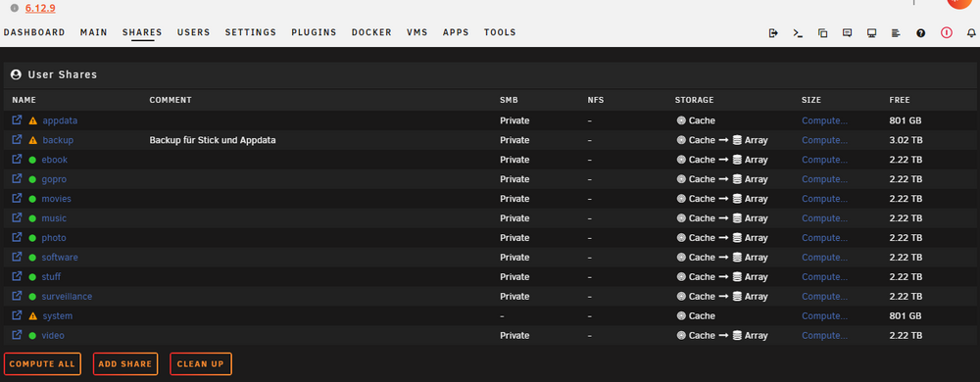Viewport: 980px width, 382px height.
Task: Compute the size of the photo share
Action: click(824, 238)
